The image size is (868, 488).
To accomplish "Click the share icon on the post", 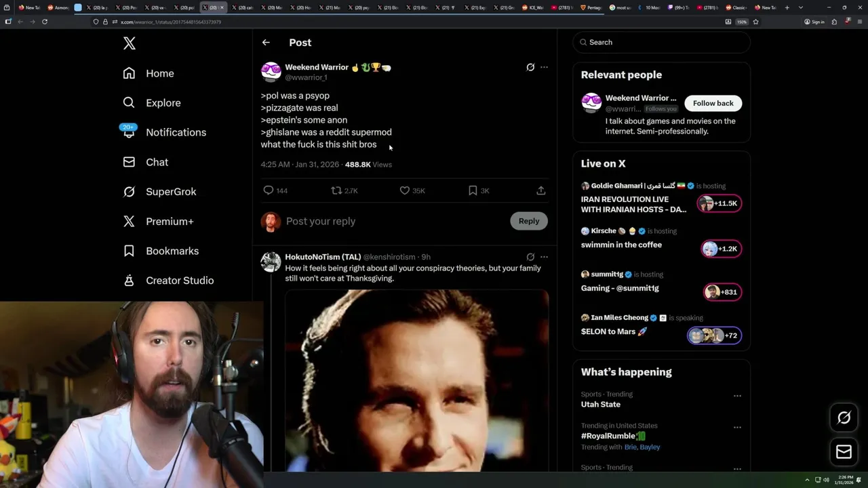I will point(540,190).
